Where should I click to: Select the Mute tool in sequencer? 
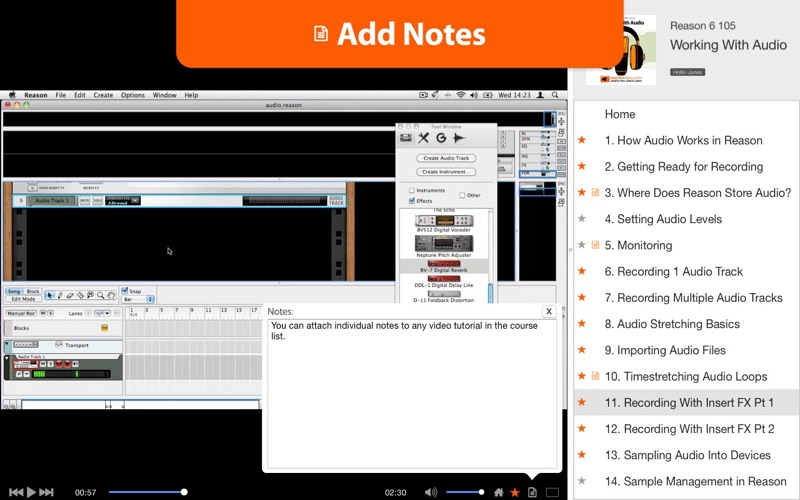coord(90,295)
